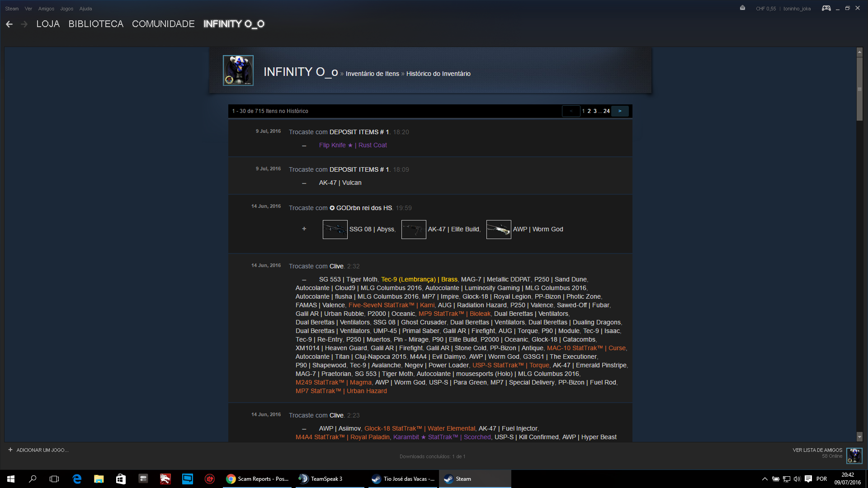
Task: Click the INFINITY O_o profile avatar
Action: [x=238, y=70]
